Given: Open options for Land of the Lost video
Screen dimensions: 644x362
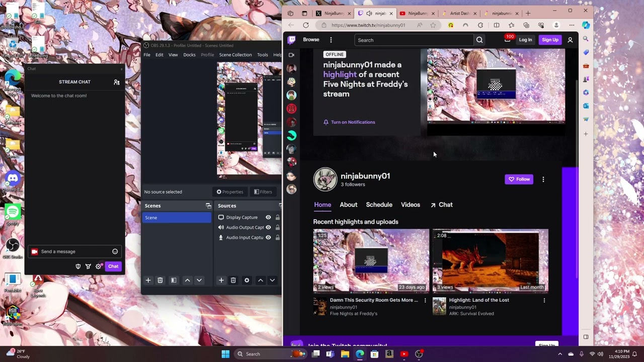Looking at the screenshot, I should [x=544, y=300].
